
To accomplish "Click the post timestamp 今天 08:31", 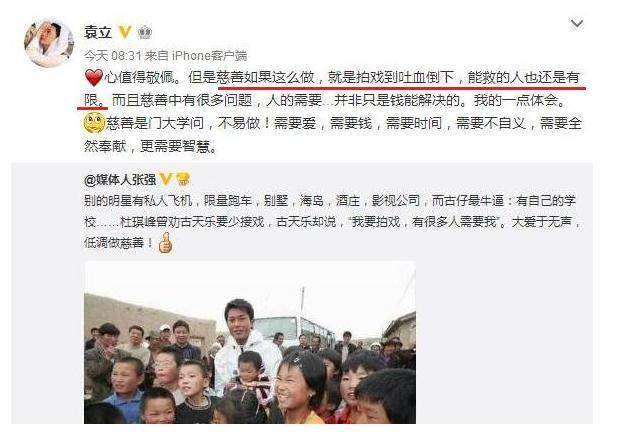I will 112,55.
